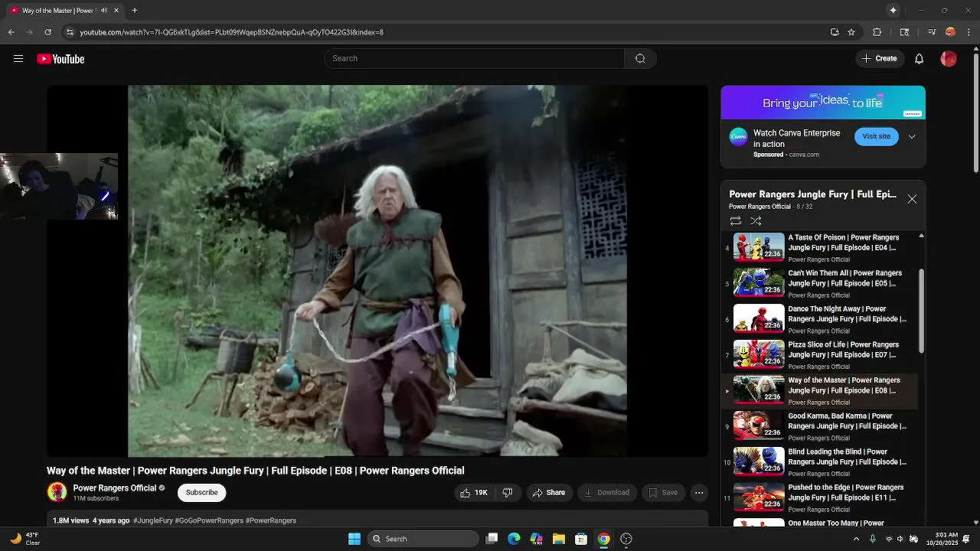Subscribe to Power Rangers Official

(x=202, y=493)
